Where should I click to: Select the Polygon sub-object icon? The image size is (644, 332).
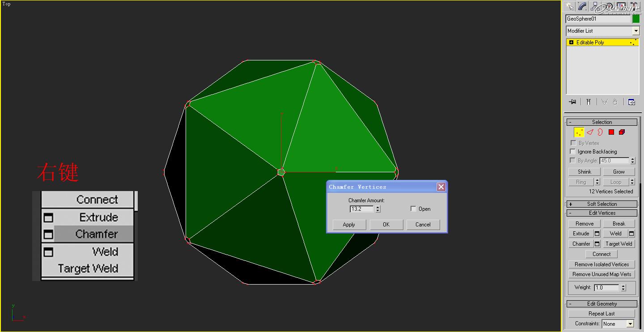pos(611,132)
